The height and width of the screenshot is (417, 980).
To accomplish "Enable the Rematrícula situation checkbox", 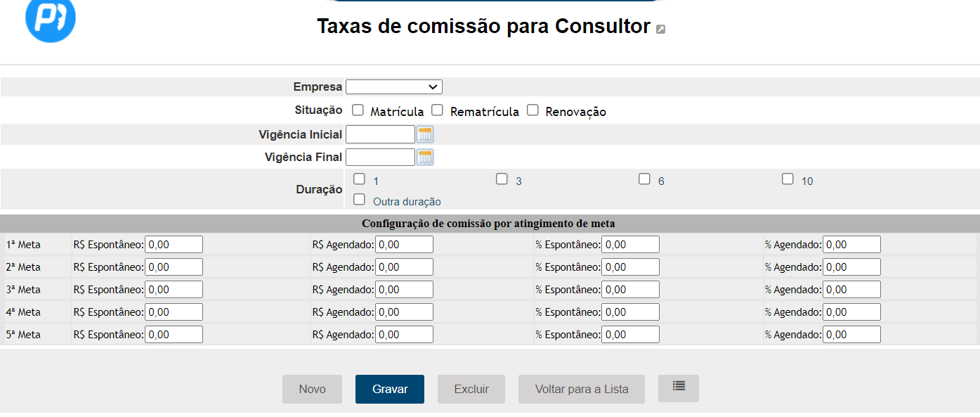I will coord(438,110).
